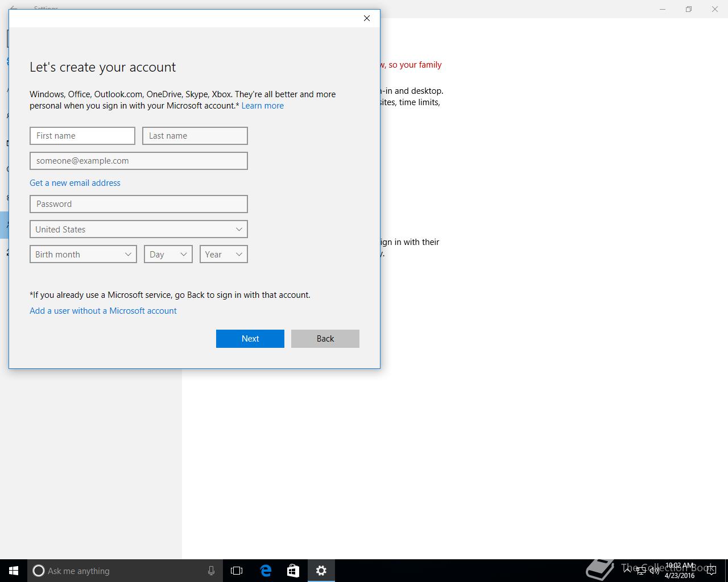Select the Settings gear taskbar icon

(321, 571)
